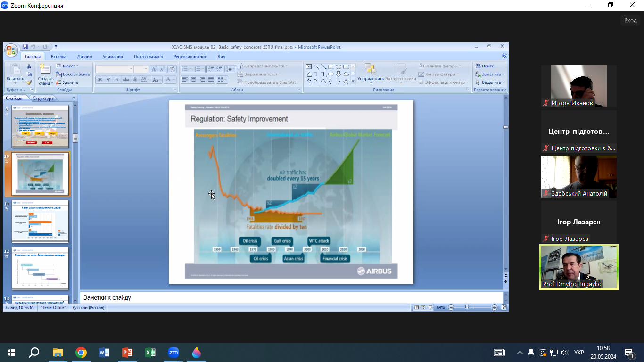This screenshot has width=644, height=362.
Task: Click the fit slide to window icon
Action: point(504,307)
